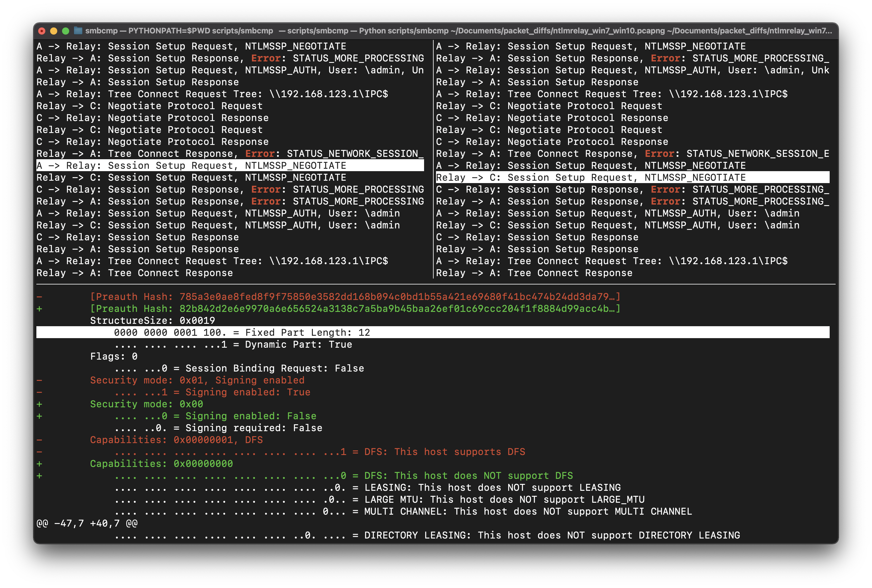Click the window title text smbcmp

pyautogui.click(x=101, y=31)
